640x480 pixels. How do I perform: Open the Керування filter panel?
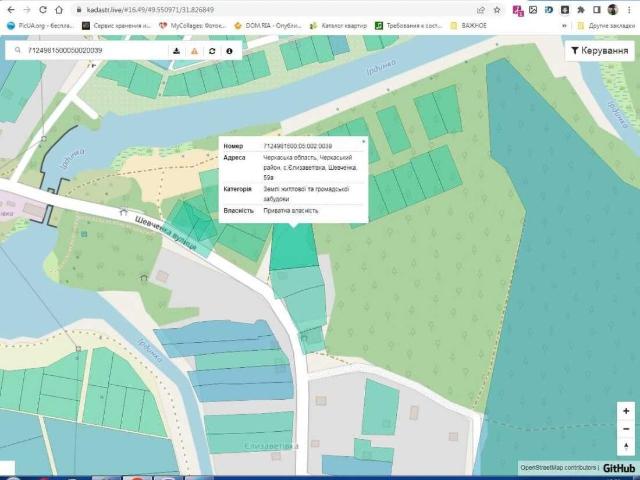point(600,51)
